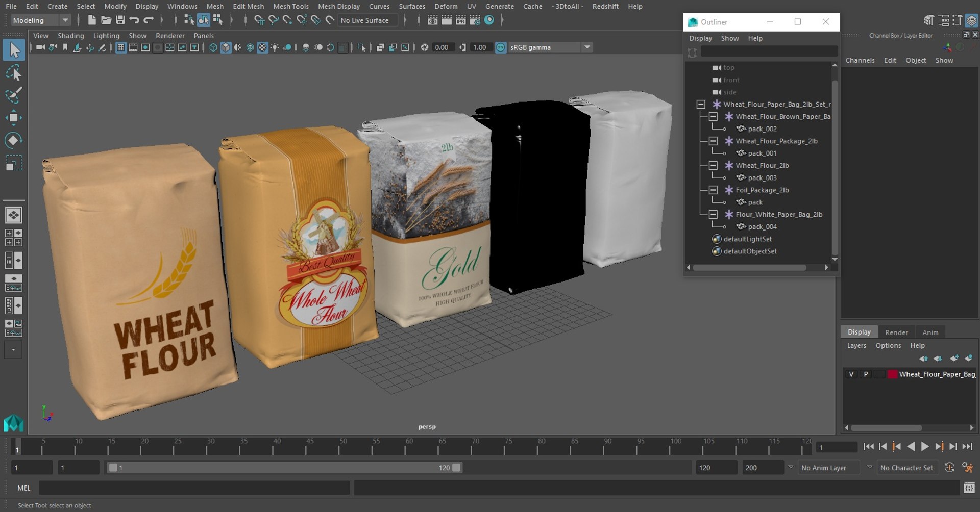Play the animation backwards
The image size is (980, 512).
click(911, 446)
